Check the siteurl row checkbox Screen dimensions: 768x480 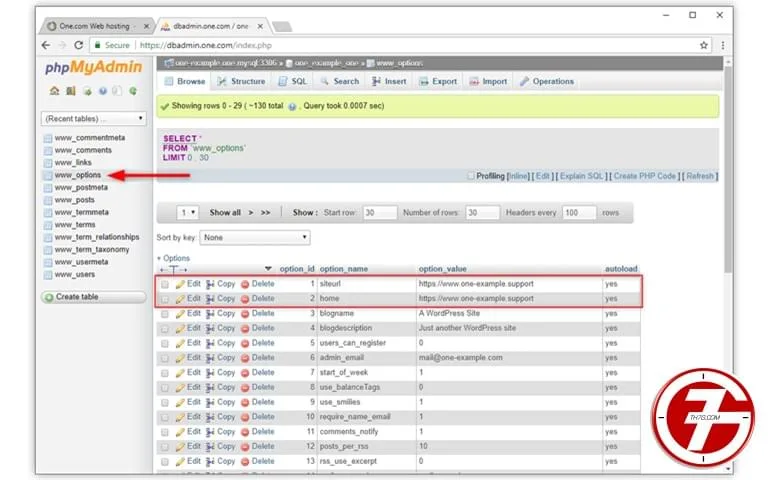click(x=165, y=284)
